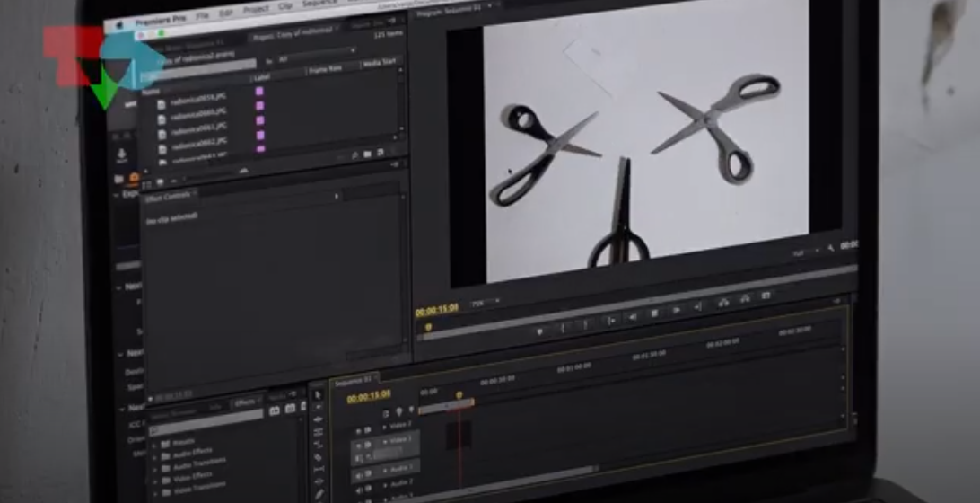Click the New Bin icon in Project panel
Screen dimensions: 980x503
click(x=367, y=154)
